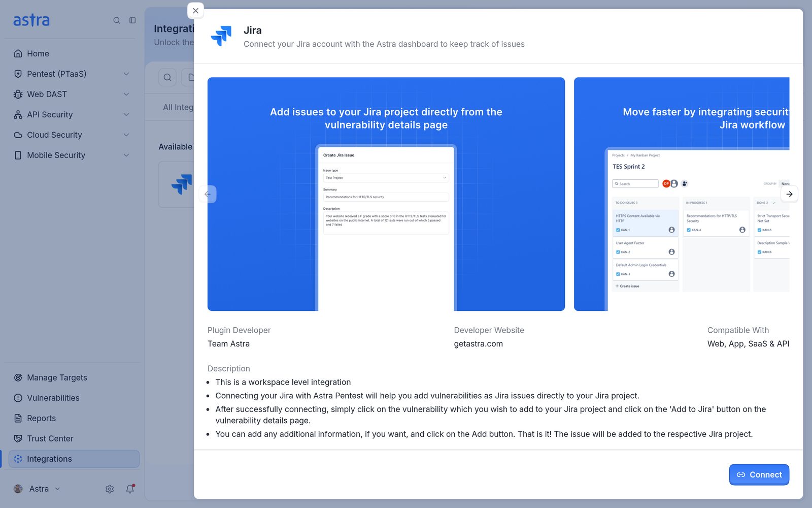Viewport: 812px width, 508px height.
Task: Click the API Security network icon
Action: pos(18,114)
